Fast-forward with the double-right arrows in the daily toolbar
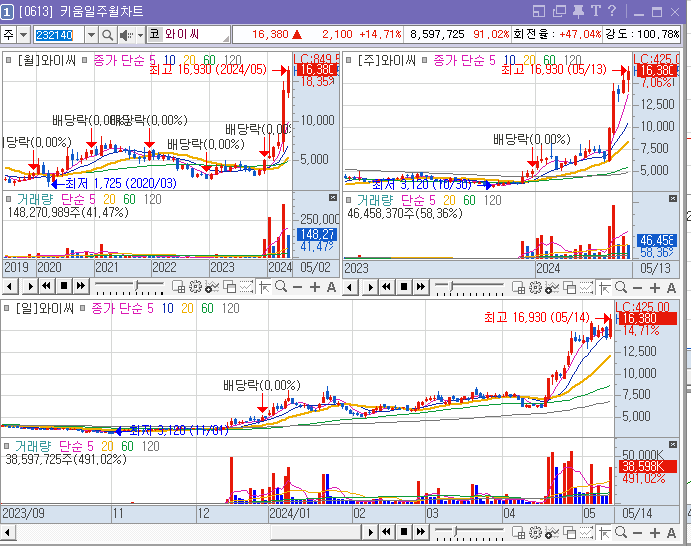This screenshot has height=546, width=691. tap(420, 532)
